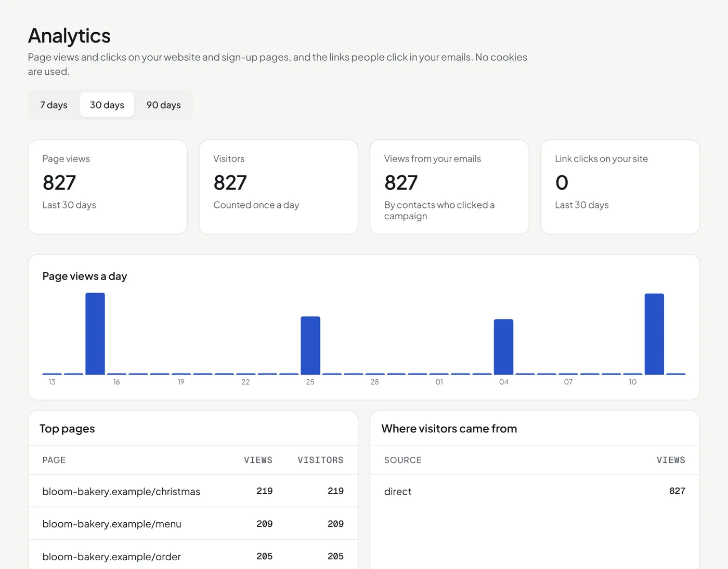This screenshot has height=569, width=728.
Task: Switch to the 7 days range tab
Action: tap(54, 105)
